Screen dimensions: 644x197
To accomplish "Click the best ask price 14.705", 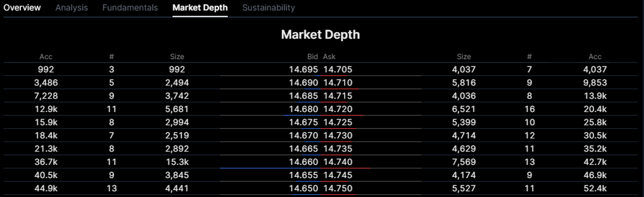I will click(338, 70).
